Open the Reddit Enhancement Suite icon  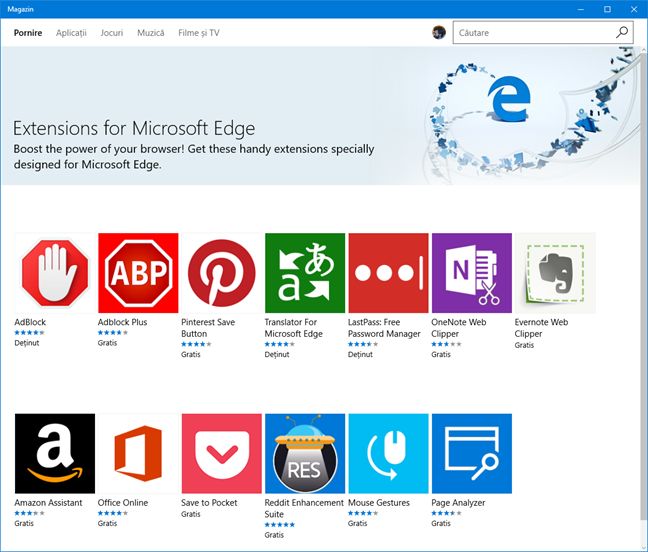(305, 454)
